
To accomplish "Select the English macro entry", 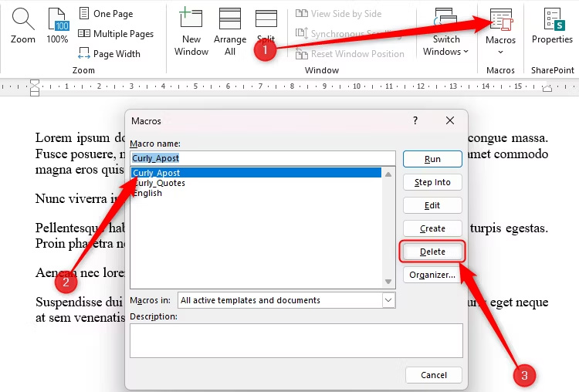I will click(147, 194).
